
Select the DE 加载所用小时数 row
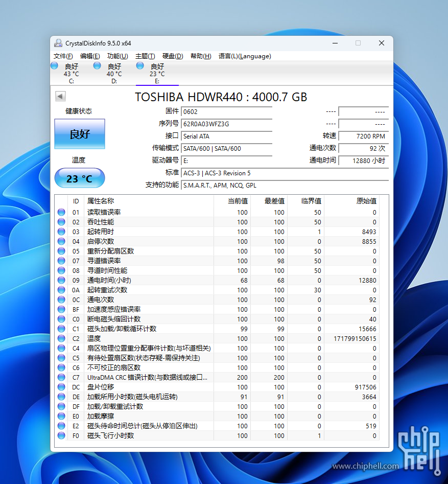click(217, 397)
